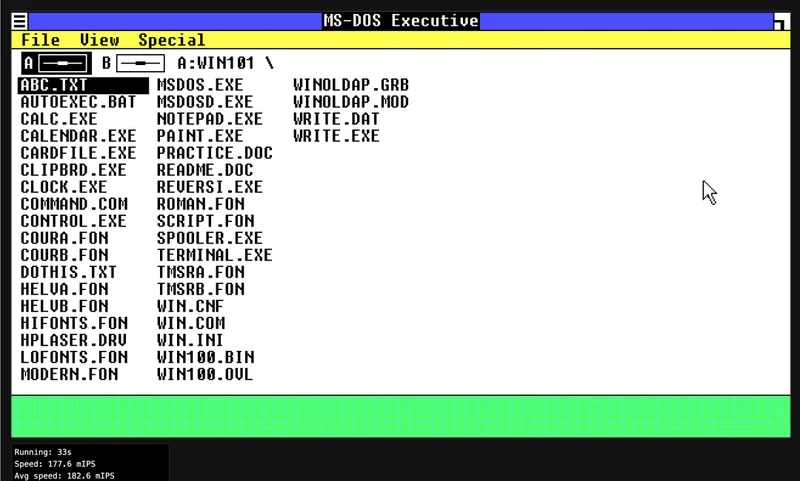The height and width of the screenshot is (481, 800).
Task: Select the WIN.INI configuration file
Action: pos(191,340)
